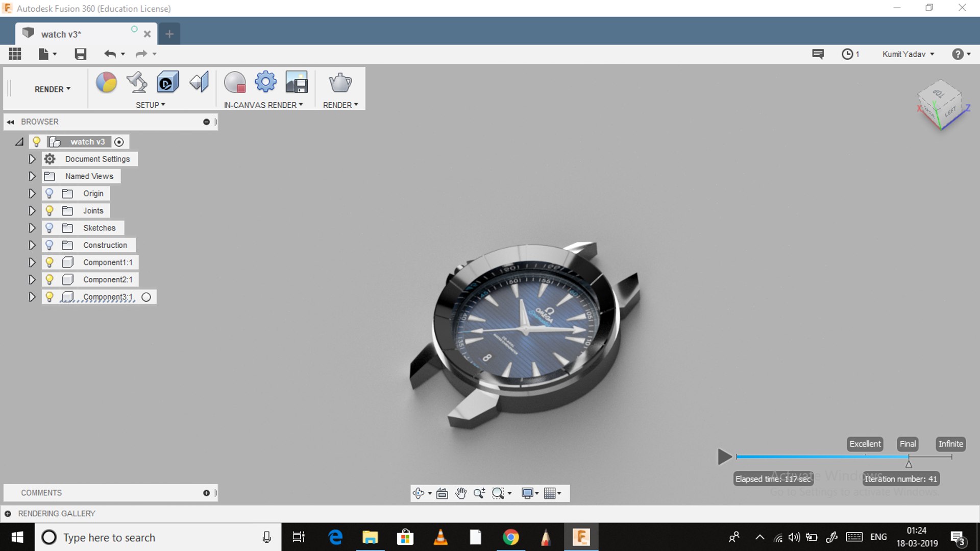Open the IN-CANVAS RENDER menu

[263, 105]
